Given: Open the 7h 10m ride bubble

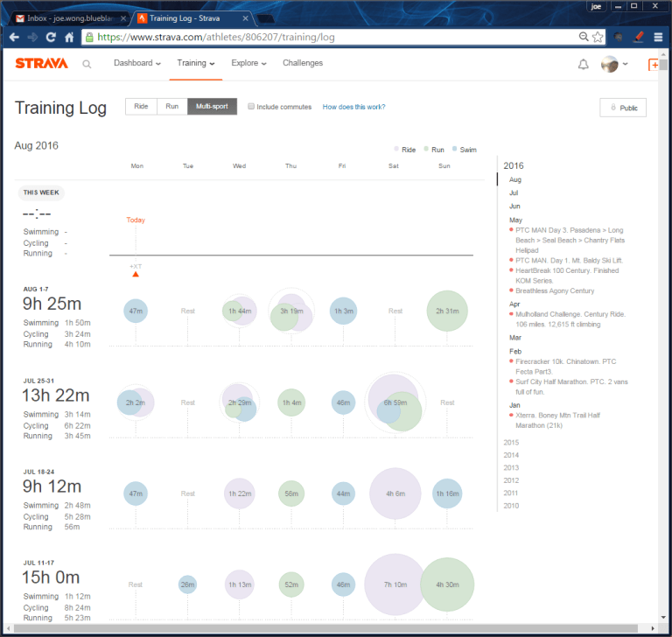Looking at the screenshot, I should tap(395, 584).
